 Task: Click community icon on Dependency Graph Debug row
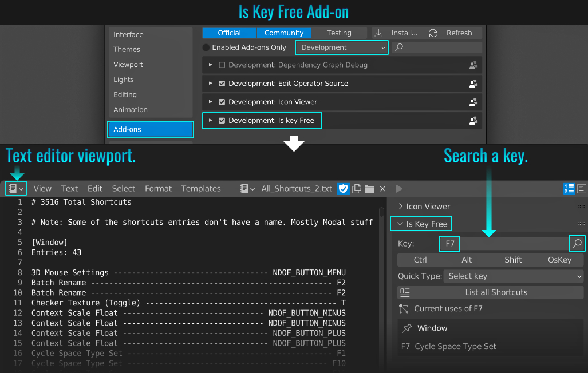click(473, 65)
